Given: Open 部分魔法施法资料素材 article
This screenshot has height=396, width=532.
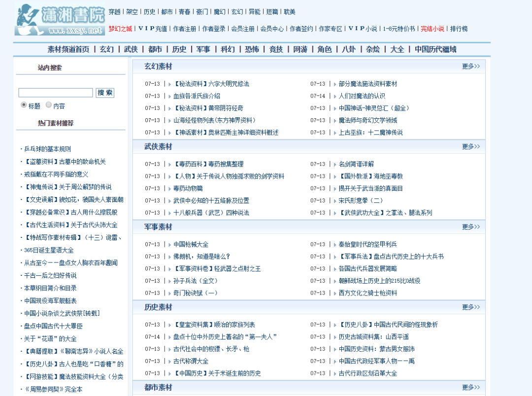Looking at the screenshot, I should click(368, 84).
